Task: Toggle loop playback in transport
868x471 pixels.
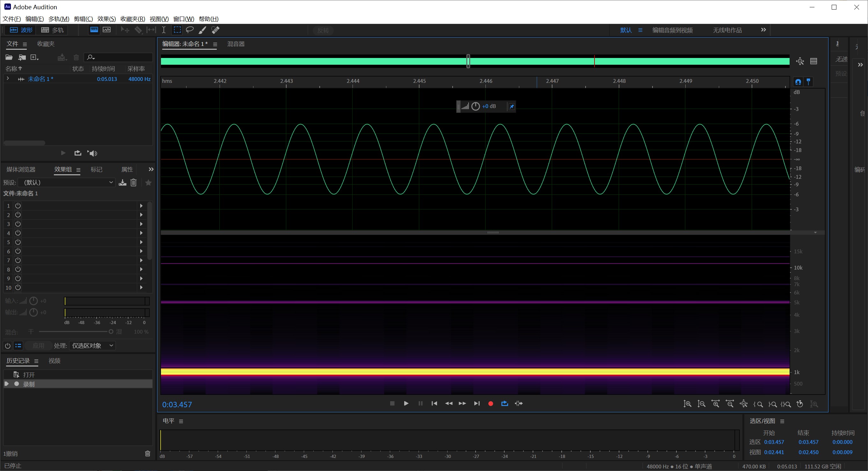Action: pos(504,403)
